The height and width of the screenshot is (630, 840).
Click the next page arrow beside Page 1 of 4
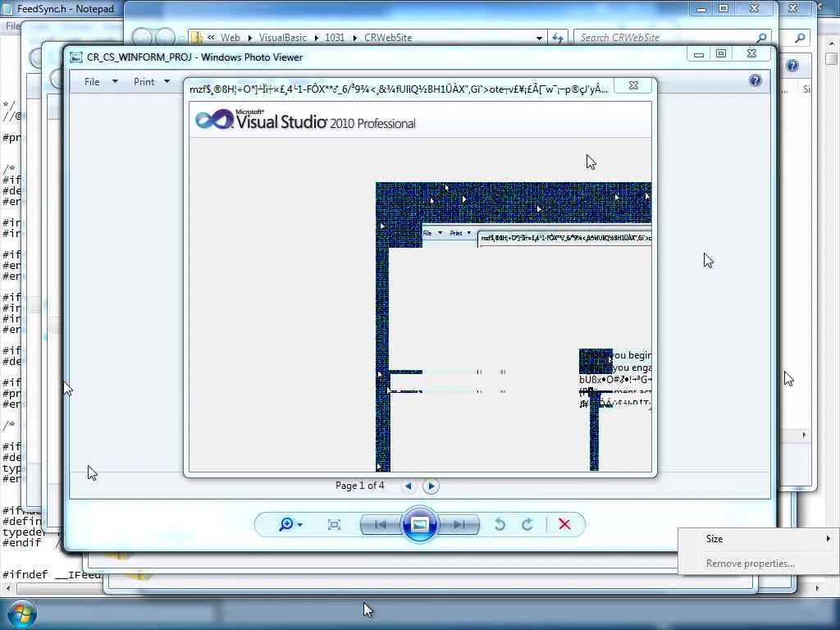point(431,486)
